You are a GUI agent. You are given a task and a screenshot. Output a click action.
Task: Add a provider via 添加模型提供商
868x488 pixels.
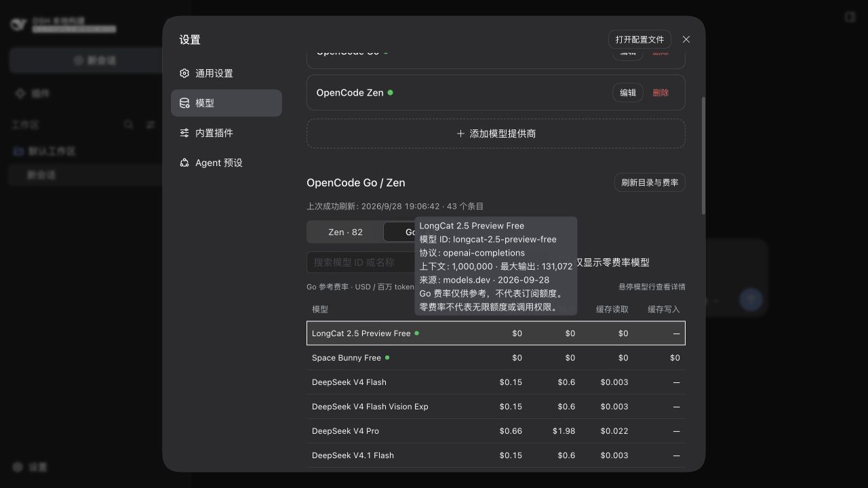[496, 134]
